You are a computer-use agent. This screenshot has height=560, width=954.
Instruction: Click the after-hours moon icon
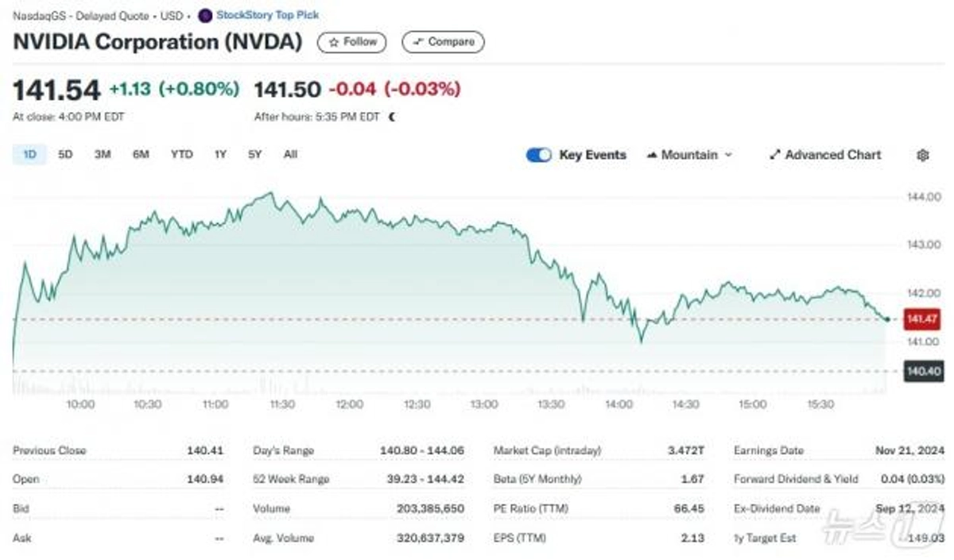point(391,117)
